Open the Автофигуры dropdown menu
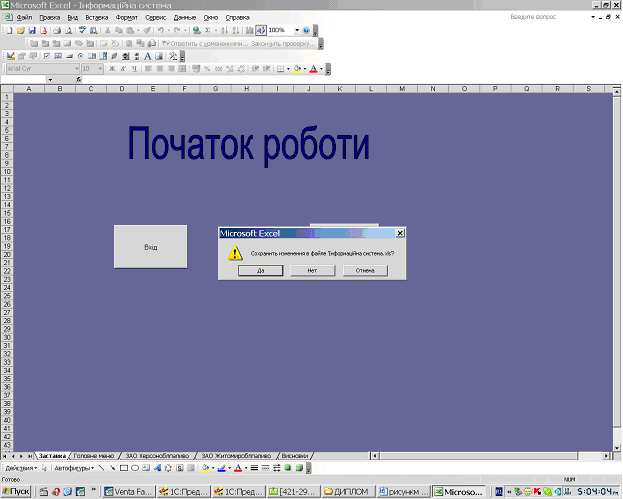Image resolution: width=623 pixels, height=499 pixels. (73, 467)
